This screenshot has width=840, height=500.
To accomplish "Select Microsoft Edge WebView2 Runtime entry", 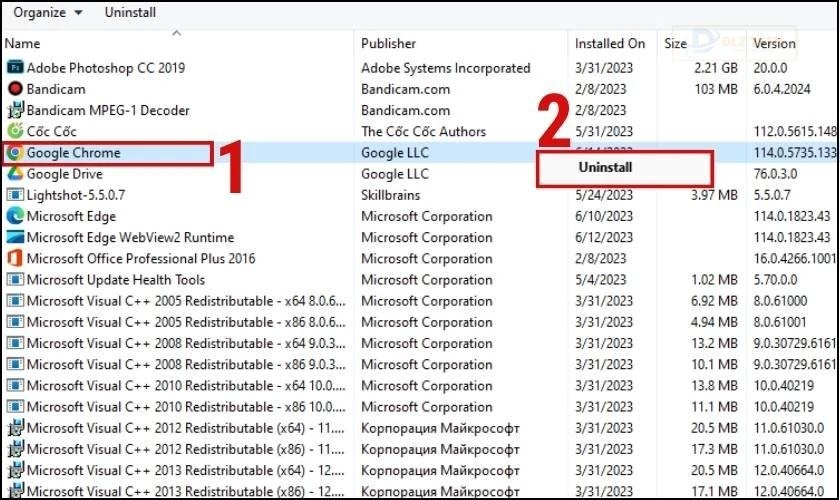I will [131, 237].
